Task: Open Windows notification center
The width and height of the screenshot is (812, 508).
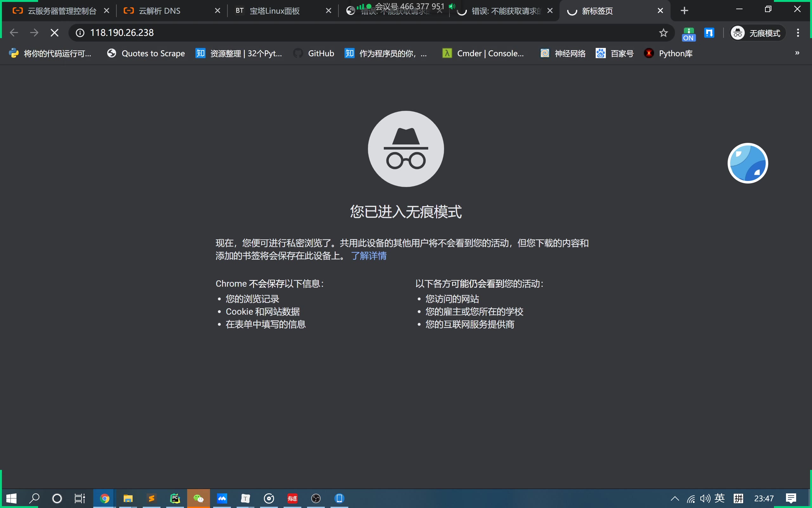Action: [x=791, y=498]
